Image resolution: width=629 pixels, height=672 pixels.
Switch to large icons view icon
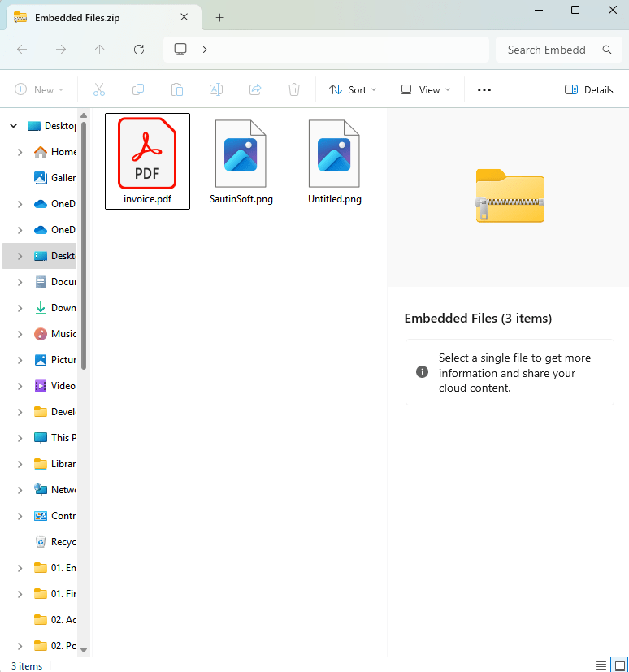click(619, 665)
